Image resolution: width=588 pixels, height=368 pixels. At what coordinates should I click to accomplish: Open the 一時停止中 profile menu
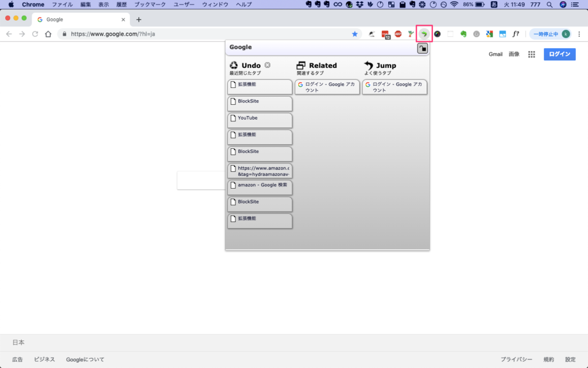tap(550, 34)
